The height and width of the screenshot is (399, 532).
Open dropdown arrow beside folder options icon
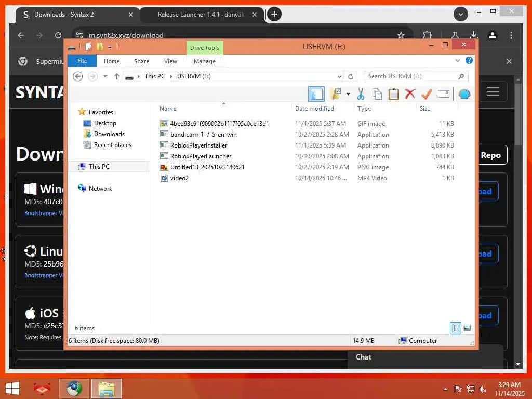[348, 94]
